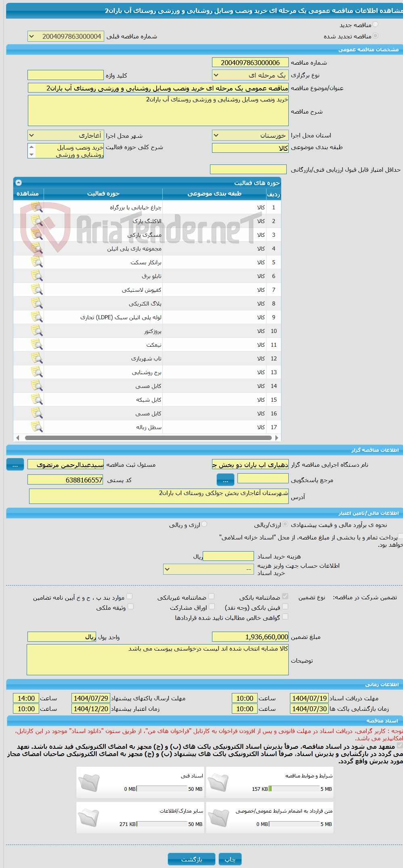The width and height of the screenshot is (403, 868).
Task: Open view icon for row 14 کابل مسی
Action: point(37,386)
